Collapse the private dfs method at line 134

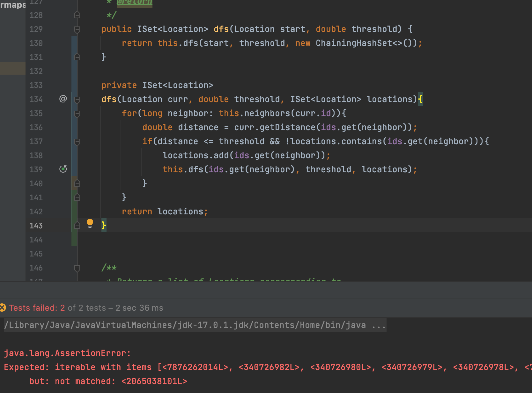77,100
